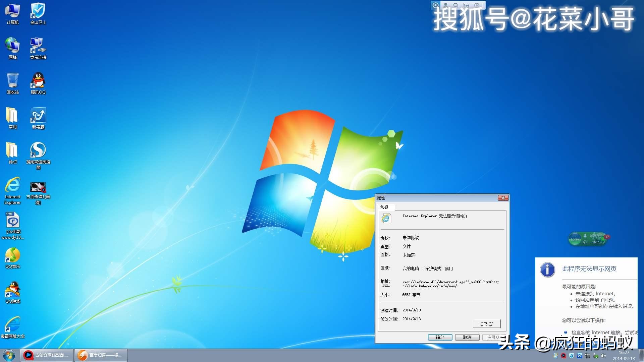Select the 常规 tab in the properties dialog
Image resolution: width=644 pixels, height=362 pixels.
pyautogui.click(x=386, y=207)
